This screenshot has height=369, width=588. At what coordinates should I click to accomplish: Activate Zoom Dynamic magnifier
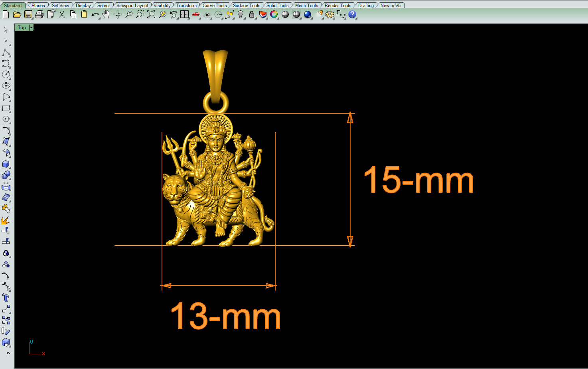pyautogui.click(x=129, y=14)
